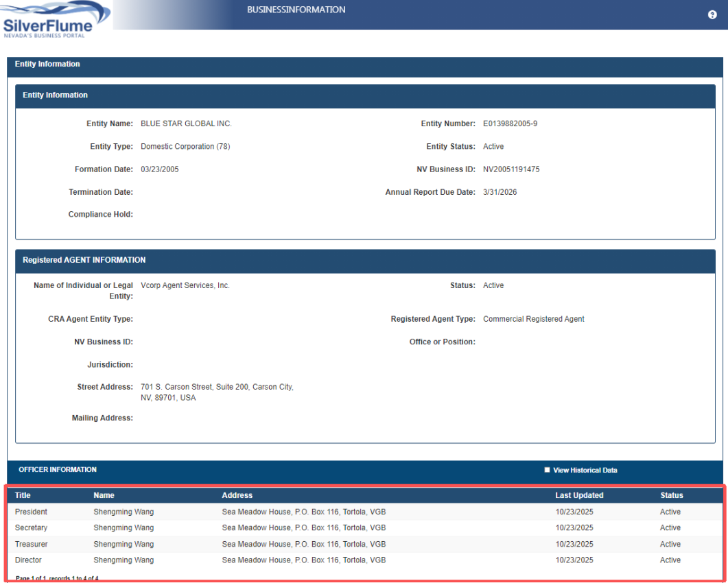Click NV Business ID NV20051191475
The image size is (728, 583).
511,169
